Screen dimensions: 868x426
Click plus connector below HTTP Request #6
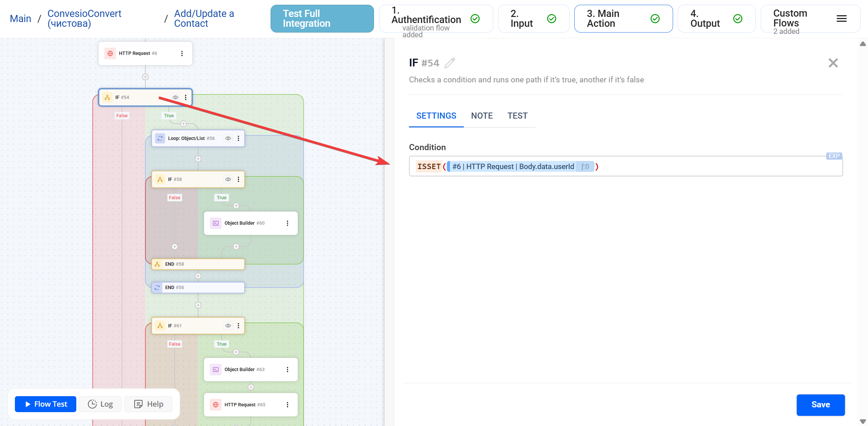pyautogui.click(x=145, y=77)
